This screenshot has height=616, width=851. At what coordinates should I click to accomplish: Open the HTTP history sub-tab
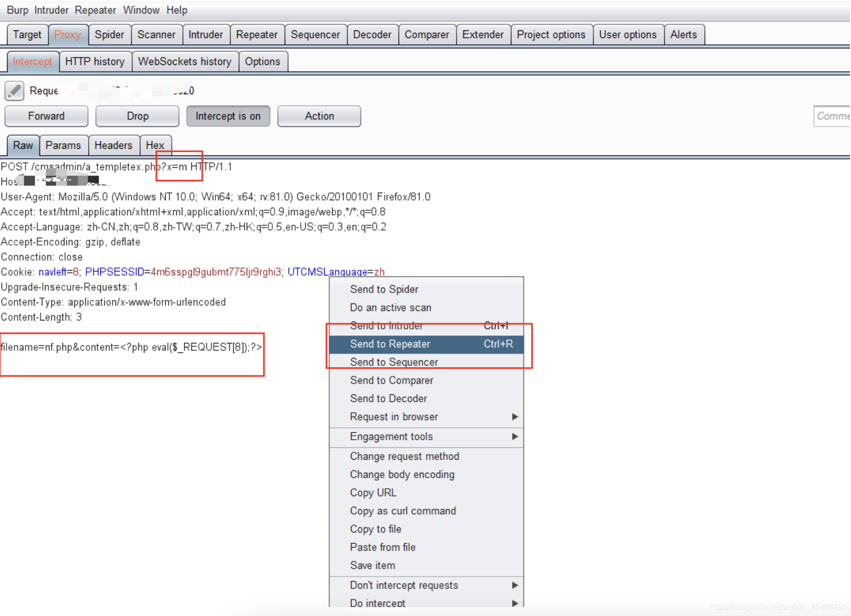pyautogui.click(x=95, y=61)
